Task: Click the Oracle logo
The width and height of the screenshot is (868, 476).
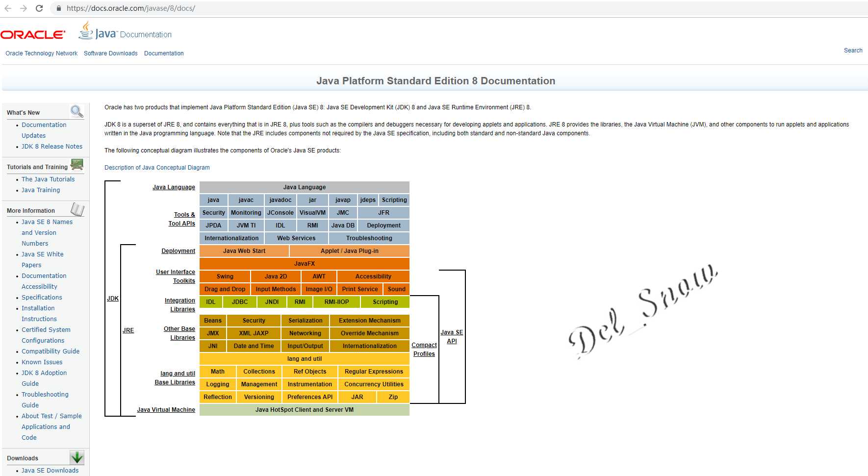Action: pos(33,35)
